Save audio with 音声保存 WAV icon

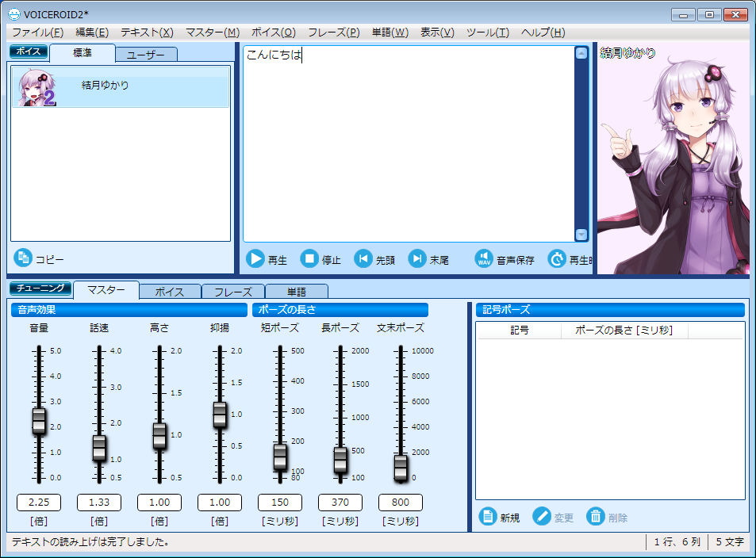(484, 258)
